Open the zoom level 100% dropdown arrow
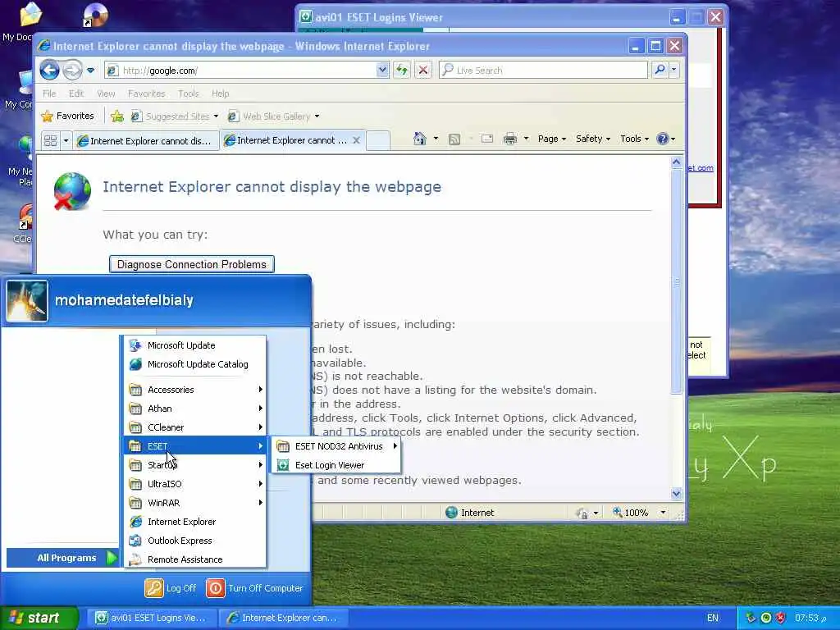 (x=663, y=513)
